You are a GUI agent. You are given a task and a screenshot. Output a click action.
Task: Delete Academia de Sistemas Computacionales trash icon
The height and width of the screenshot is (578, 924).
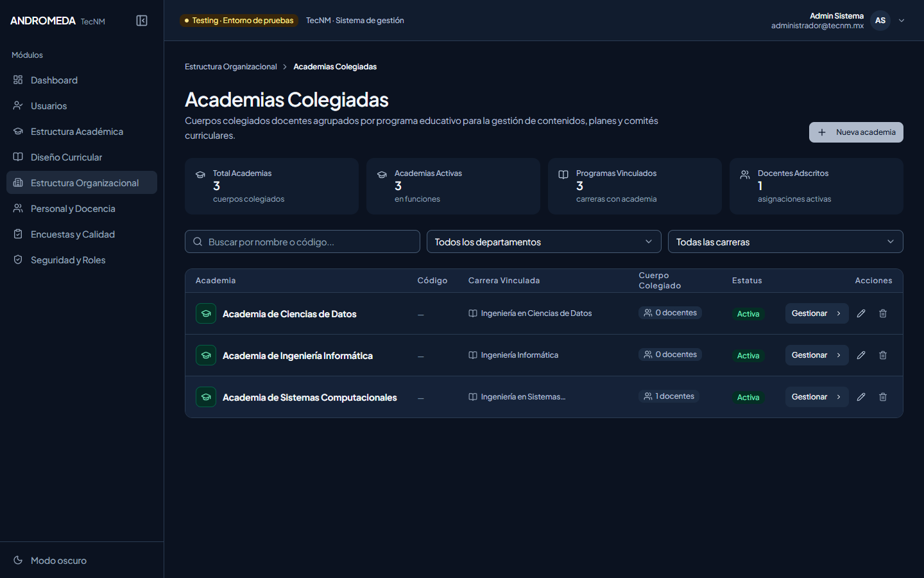(883, 397)
